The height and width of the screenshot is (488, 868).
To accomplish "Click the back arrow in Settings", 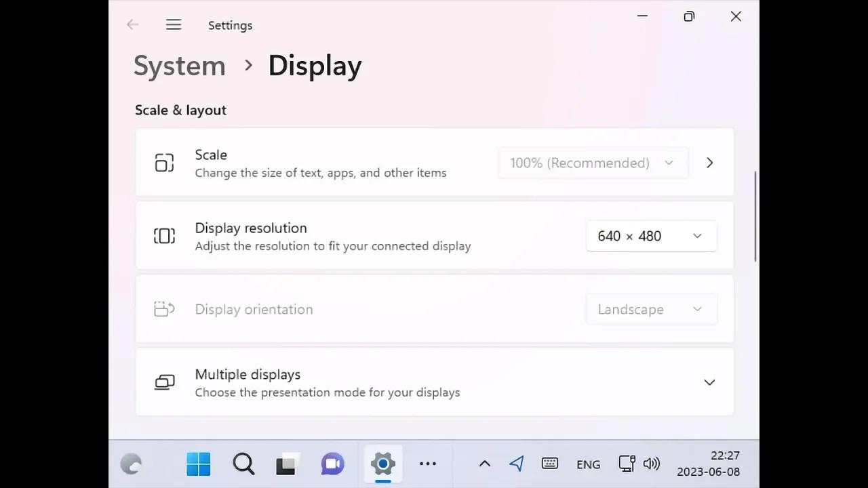I will pos(133,24).
